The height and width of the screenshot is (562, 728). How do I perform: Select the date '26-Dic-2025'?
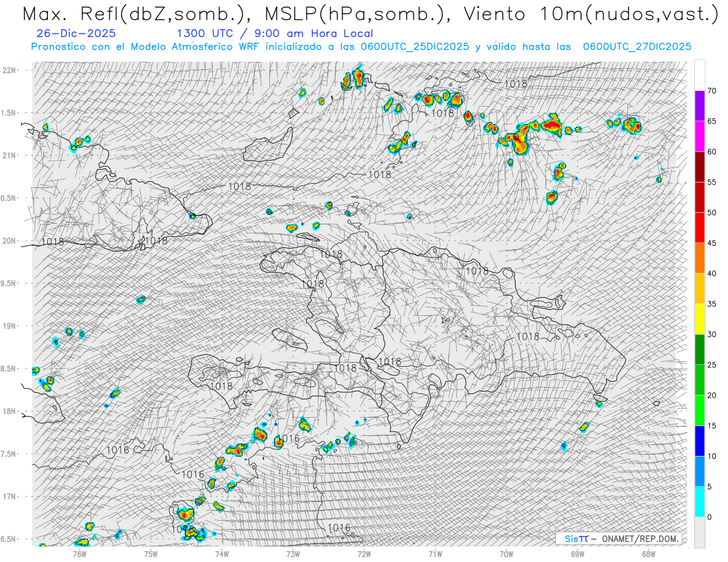pyautogui.click(x=76, y=34)
